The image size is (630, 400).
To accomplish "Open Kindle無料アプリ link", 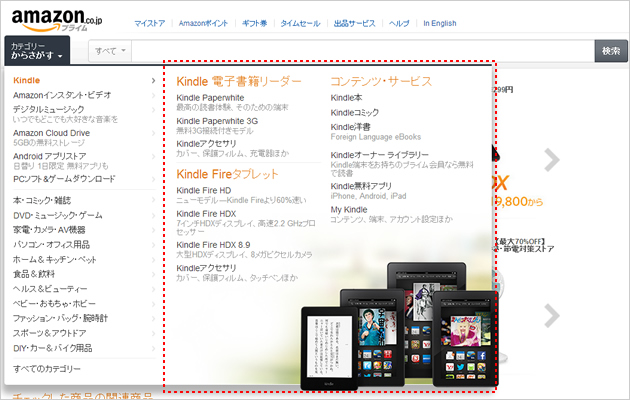I will (x=361, y=186).
